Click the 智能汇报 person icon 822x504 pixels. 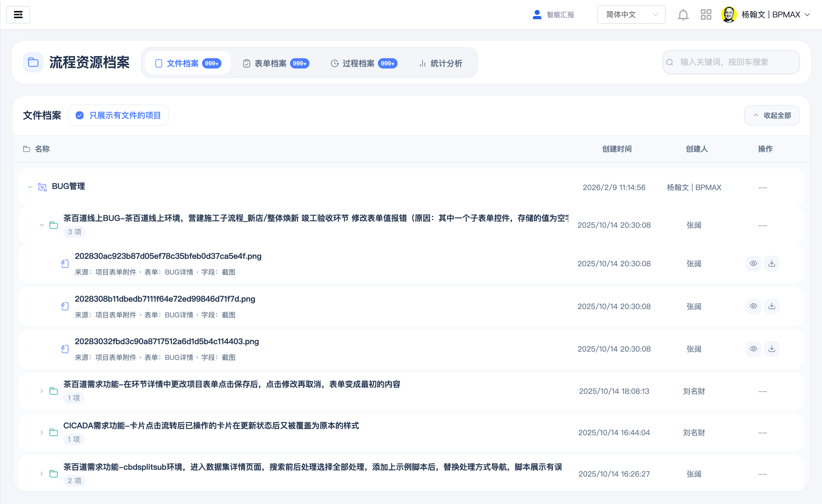(536, 14)
